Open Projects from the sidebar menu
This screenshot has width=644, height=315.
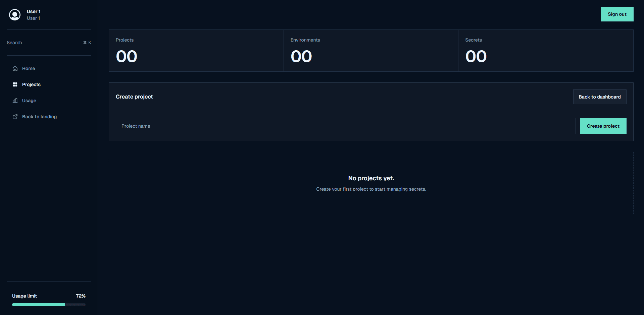pyautogui.click(x=31, y=84)
